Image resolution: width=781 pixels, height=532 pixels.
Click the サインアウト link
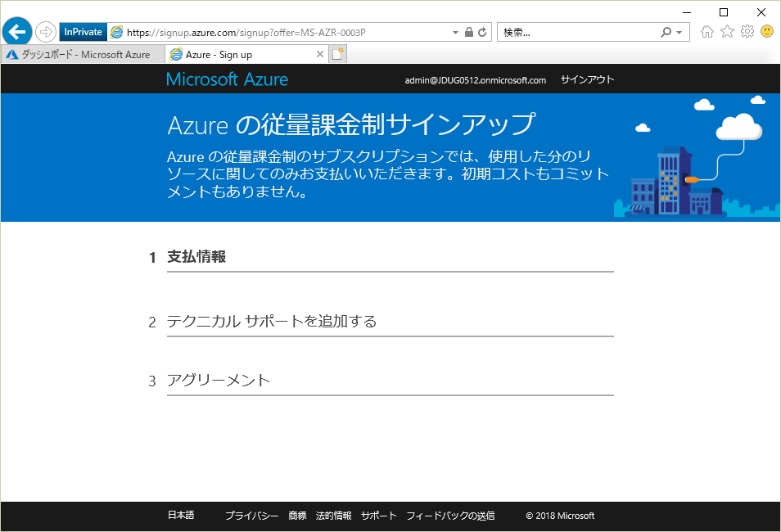[587, 79]
